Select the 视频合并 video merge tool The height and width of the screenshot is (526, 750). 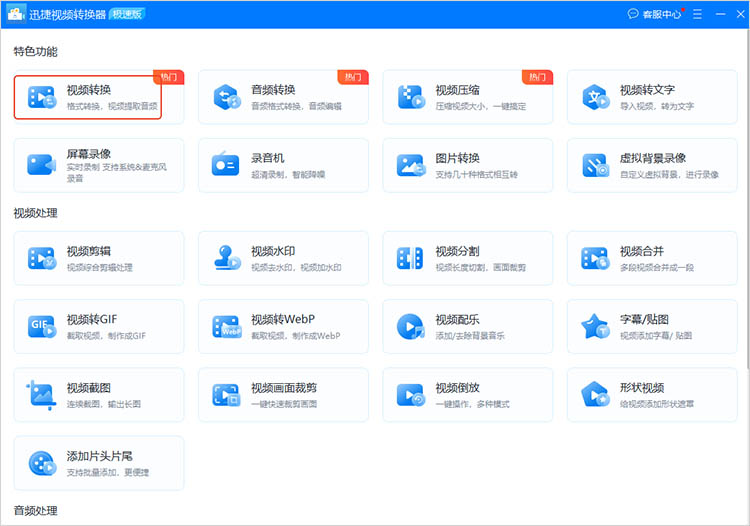(x=651, y=258)
